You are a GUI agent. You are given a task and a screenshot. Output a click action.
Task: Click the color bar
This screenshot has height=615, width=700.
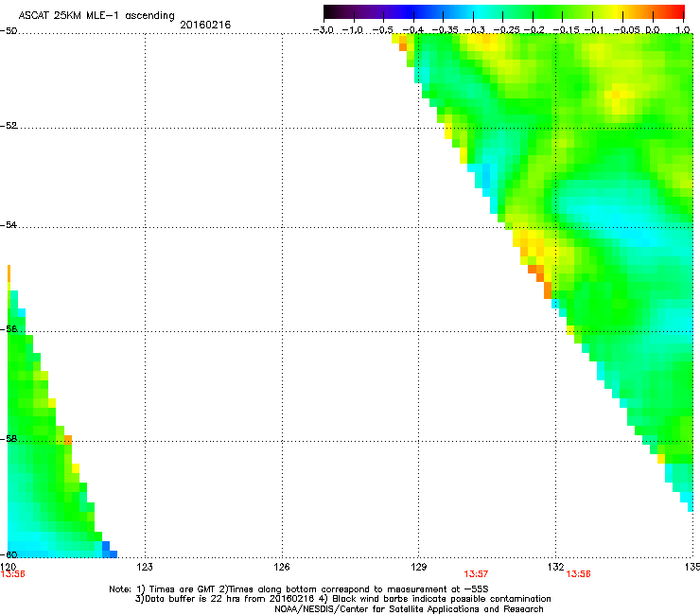click(x=504, y=11)
